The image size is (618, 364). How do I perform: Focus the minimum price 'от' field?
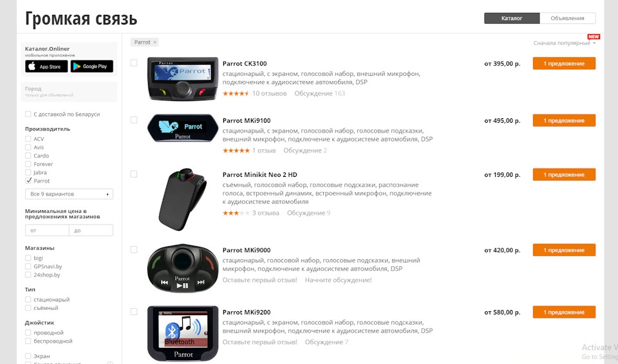(x=47, y=230)
